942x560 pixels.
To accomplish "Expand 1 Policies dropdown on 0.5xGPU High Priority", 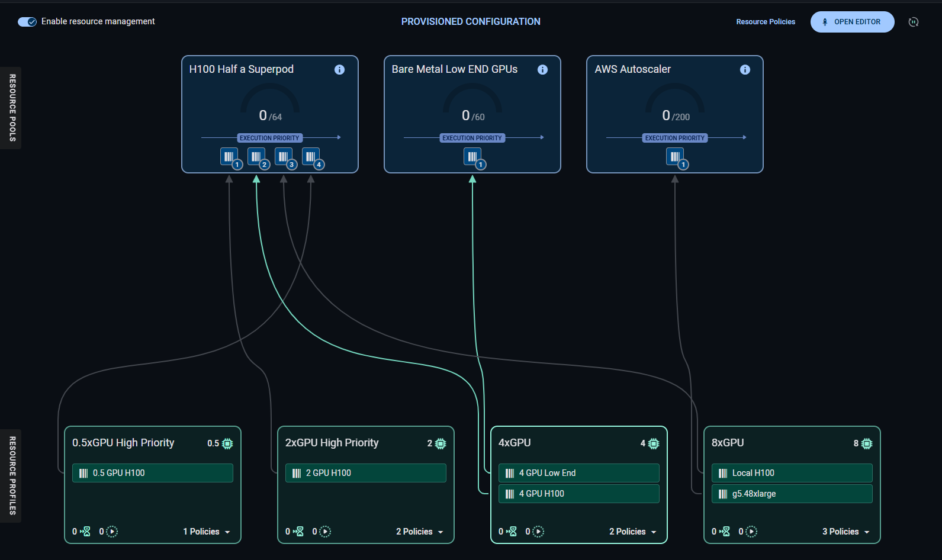I will [x=207, y=532].
